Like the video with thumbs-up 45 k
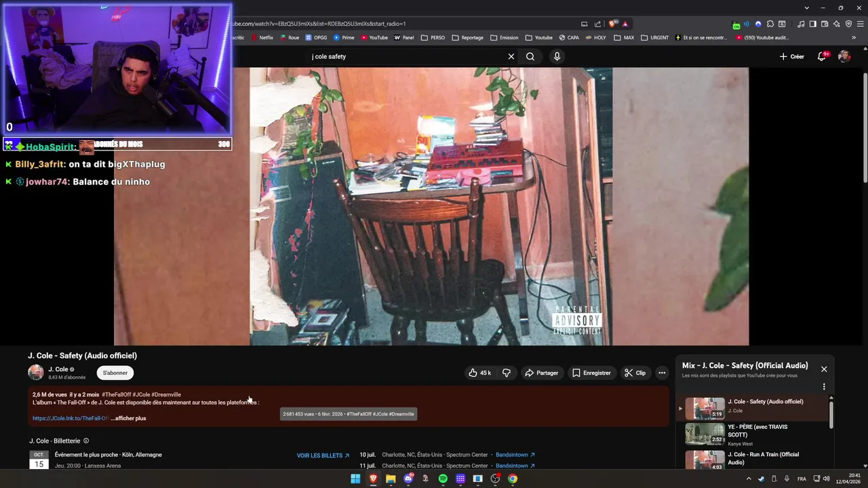Screen dimensions: 868x488 [x=479, y=373]
